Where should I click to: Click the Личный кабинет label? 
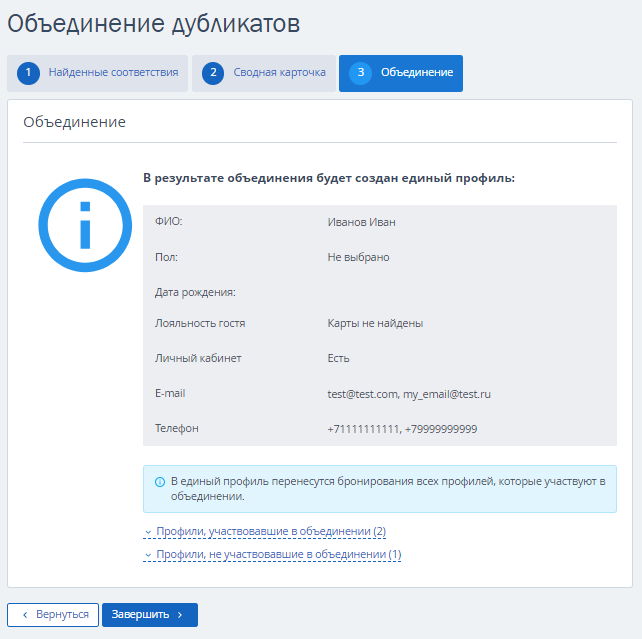click(198, 359)
